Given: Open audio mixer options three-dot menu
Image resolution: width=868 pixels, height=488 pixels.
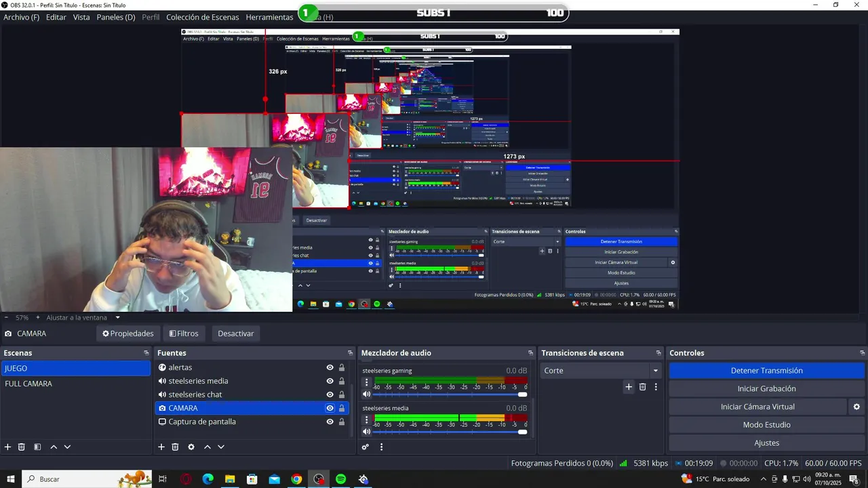Looking at the screenshot, I should click(381, 447).
